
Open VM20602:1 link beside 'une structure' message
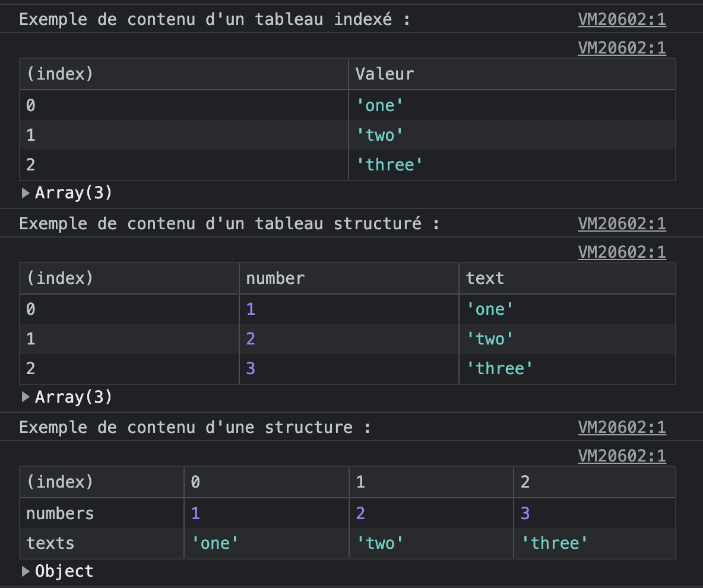(x=622, y=428)
